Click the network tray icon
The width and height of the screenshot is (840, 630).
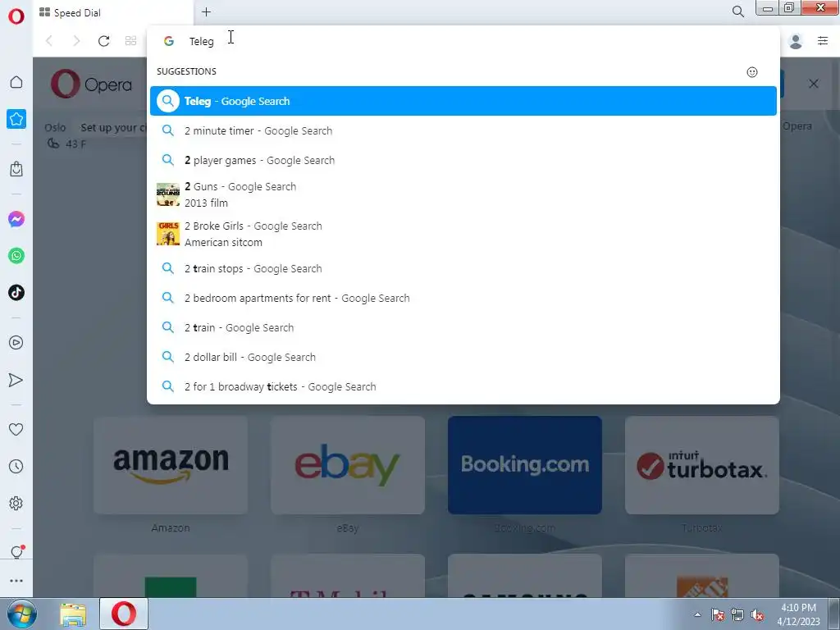pos(737,615)
